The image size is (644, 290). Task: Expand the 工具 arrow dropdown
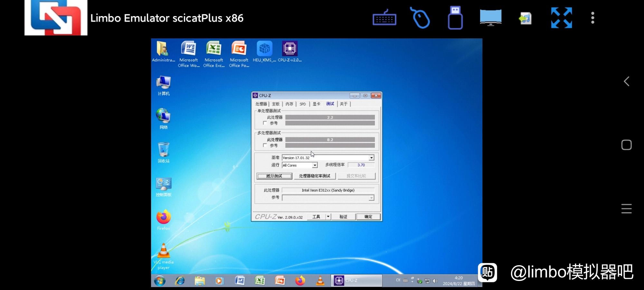pyautogui.click(x=328, y=217)
